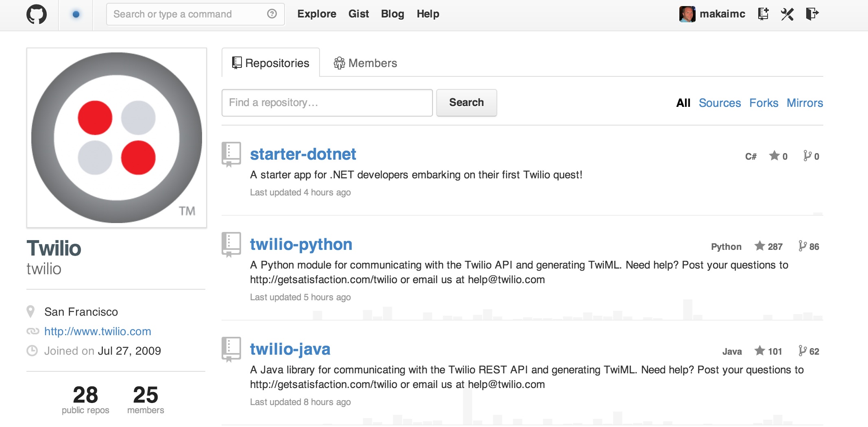This screenshot has width=868, height=427.
Task: Open Gist in the top navigation
Action: [359, 14]
